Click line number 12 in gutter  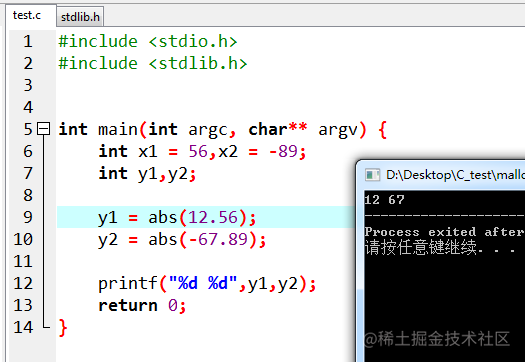click(23, 283)
